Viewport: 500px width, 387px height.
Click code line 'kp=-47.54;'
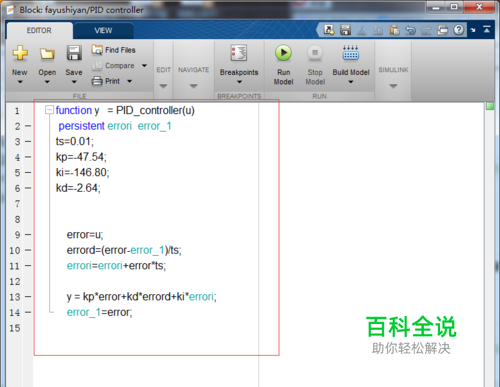(x=81, y=157)
